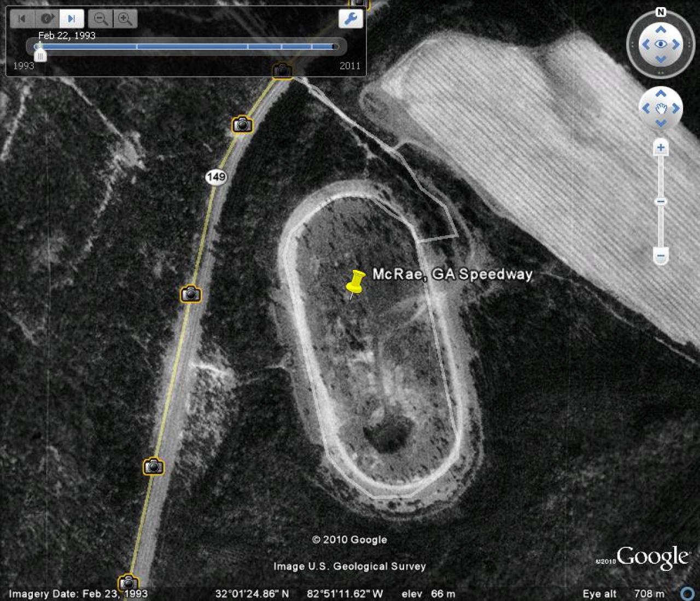The height and width of the screenshot is (601, 700).
Task: Zoom out the timeline date range
Action: pos(101,19)
